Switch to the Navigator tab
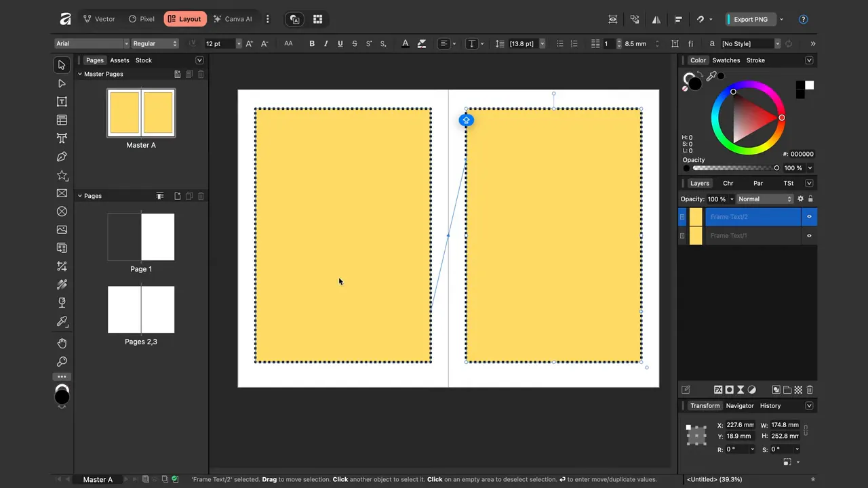 (x=739, y=405)
